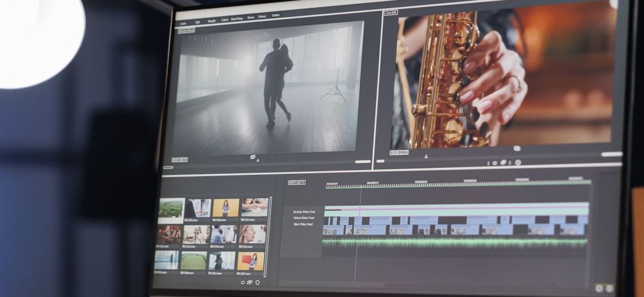The width and height of the screenshot is (644, 297).
Task: Open the Learn menu
Action: (x=183, y=24)
